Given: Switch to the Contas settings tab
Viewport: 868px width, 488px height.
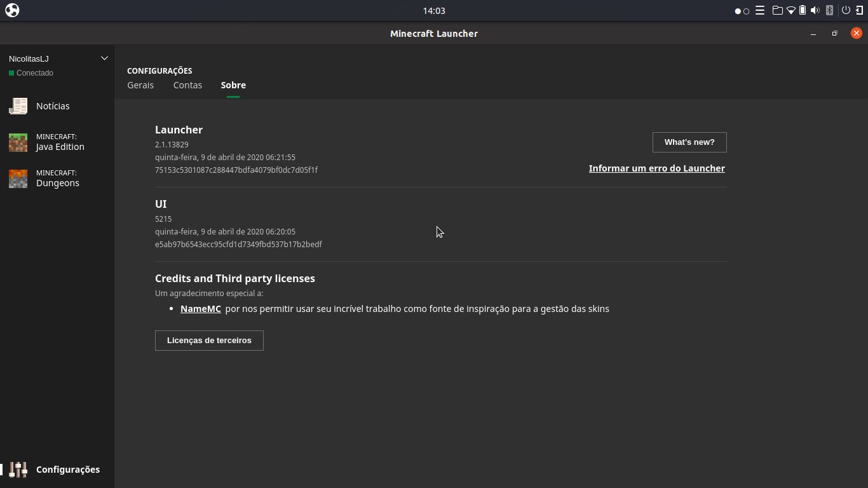Looking at the screenshot, I should (x=187, y=85).
